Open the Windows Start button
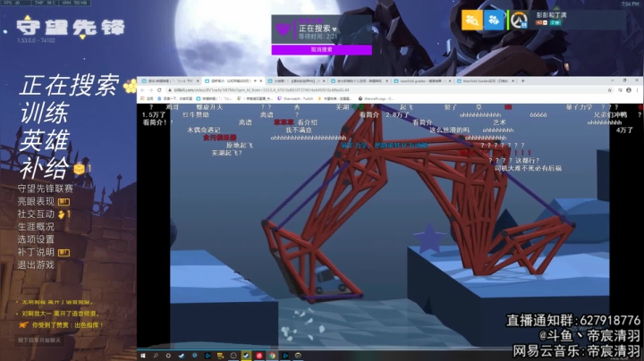 click(x=143, y=356)
